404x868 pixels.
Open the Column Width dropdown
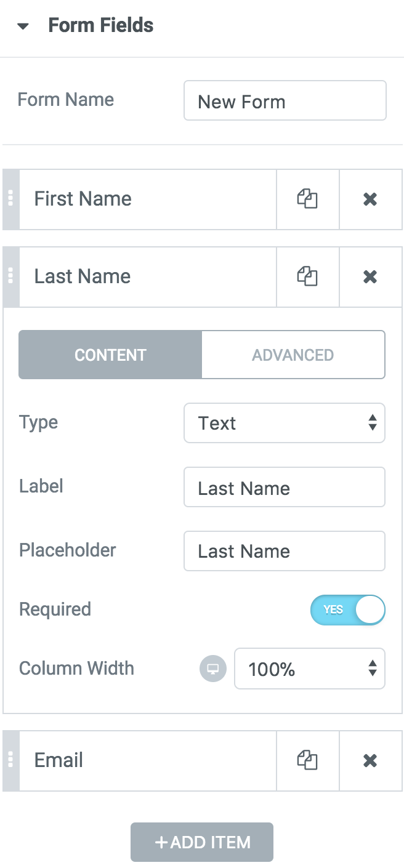[x=309, y=669]
